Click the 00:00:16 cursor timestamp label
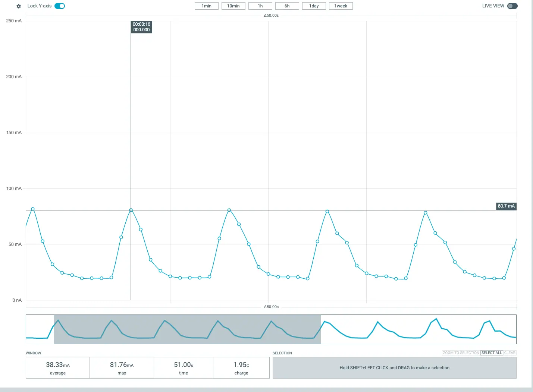This screenshot has height=392, width=533. click(141, 27)
